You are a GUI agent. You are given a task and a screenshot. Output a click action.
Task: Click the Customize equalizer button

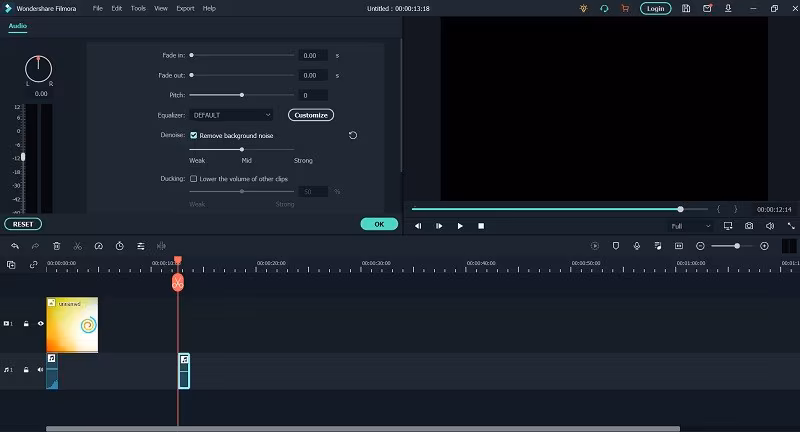[x=311, y=115]
